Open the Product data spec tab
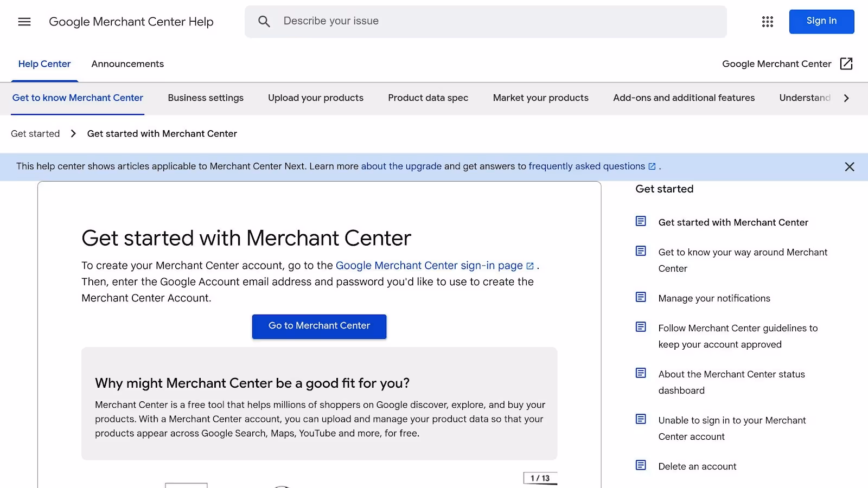Screen dimensions: 868x488 [428, 98]
